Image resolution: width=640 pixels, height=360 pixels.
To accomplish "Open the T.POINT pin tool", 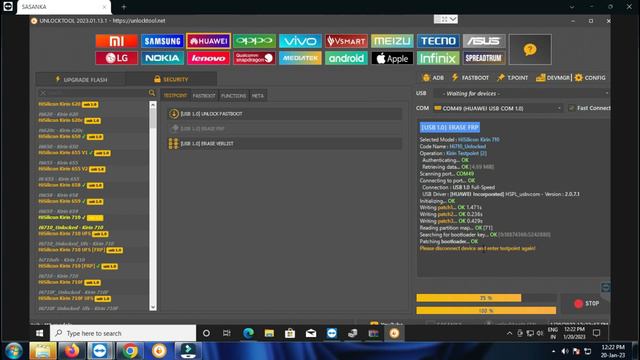I will (x=513, y=78).
